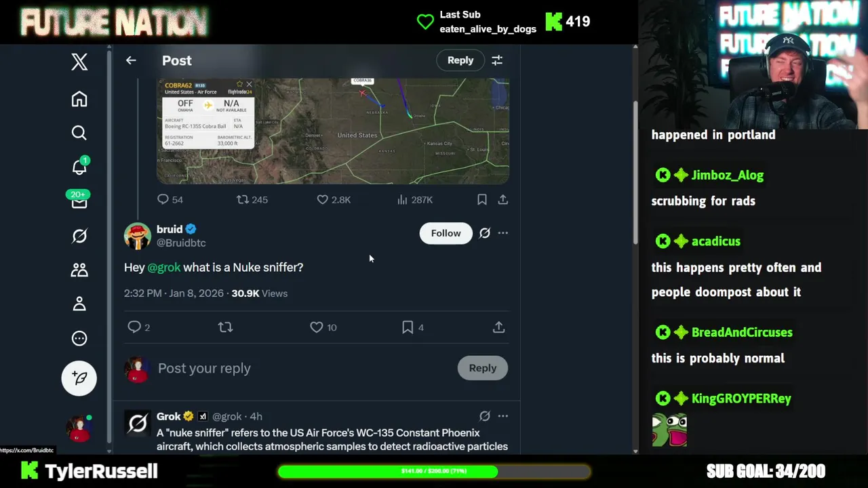The width and height of the screenshot is (868, 488).
Task: Go back with the arrow beside Post
Action: [x=131, y=60]
